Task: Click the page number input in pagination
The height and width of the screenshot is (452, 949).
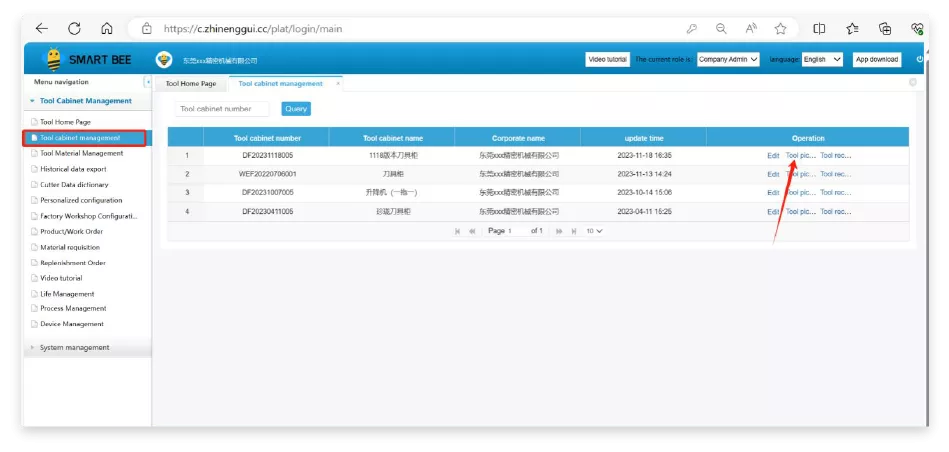Action: tap(516, 231)
